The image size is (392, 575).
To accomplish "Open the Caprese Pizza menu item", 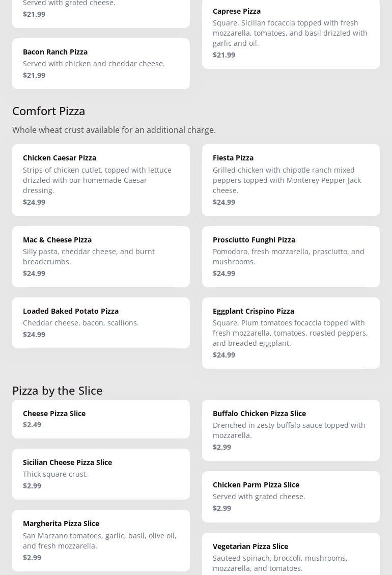I will click(291, 33).
